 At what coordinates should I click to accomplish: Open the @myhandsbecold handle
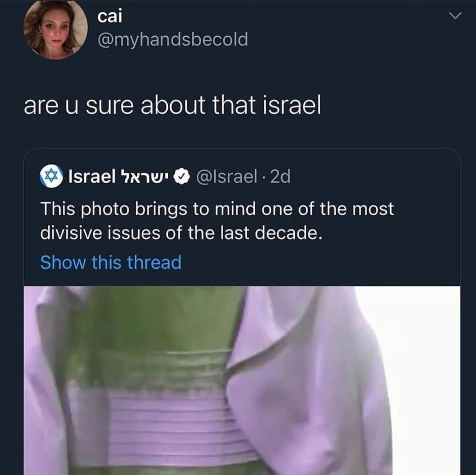[x=172, y=39]
